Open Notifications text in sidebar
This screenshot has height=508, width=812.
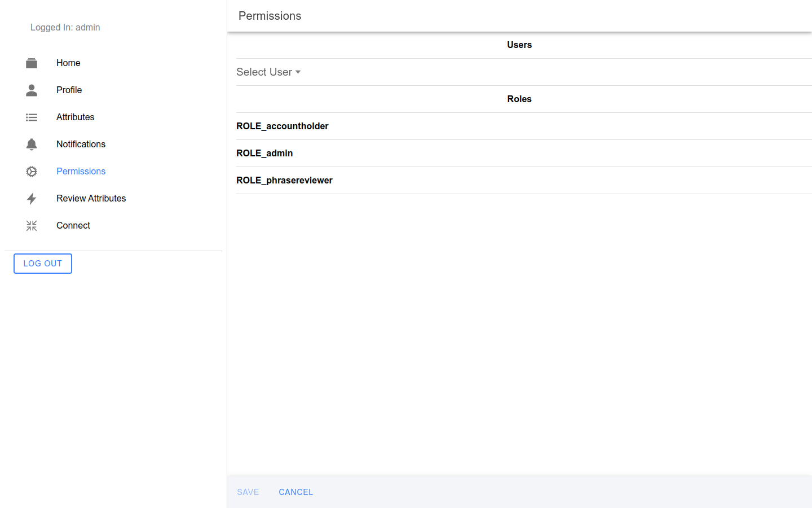click(x=81, y=144)
